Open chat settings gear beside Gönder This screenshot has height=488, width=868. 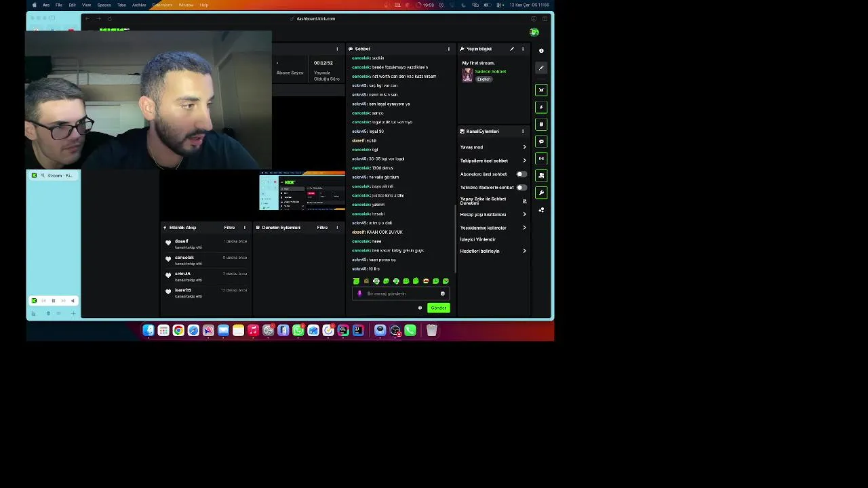pyautogui.click(x=420, y=308)
